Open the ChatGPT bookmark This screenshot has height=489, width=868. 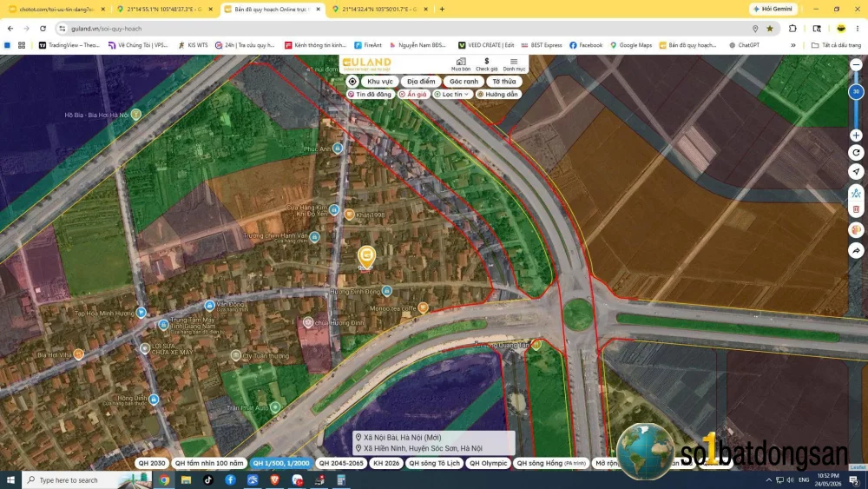pyautogui.click(x=744, y=45)
